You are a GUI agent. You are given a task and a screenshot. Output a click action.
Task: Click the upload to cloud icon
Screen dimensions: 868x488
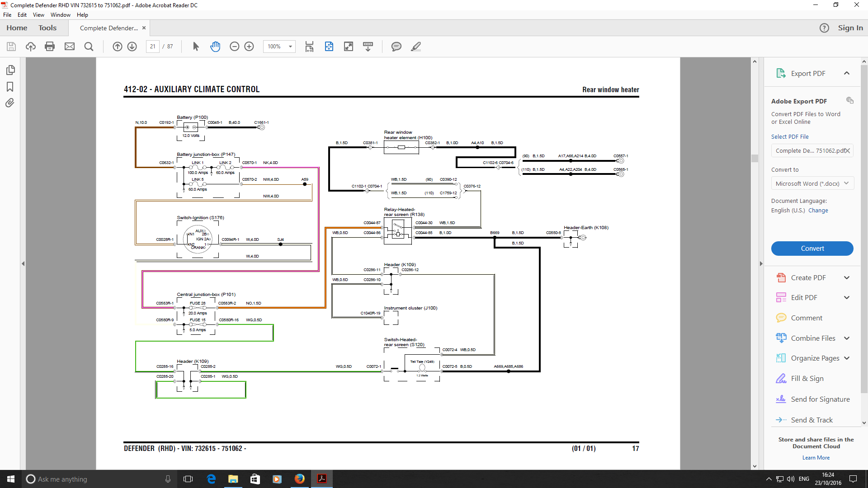pyautogui.click(x=31, y=47)
